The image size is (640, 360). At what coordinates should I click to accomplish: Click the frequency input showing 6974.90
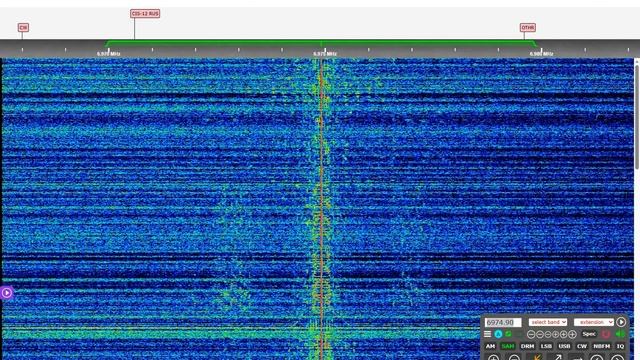[x=503, y=322]
